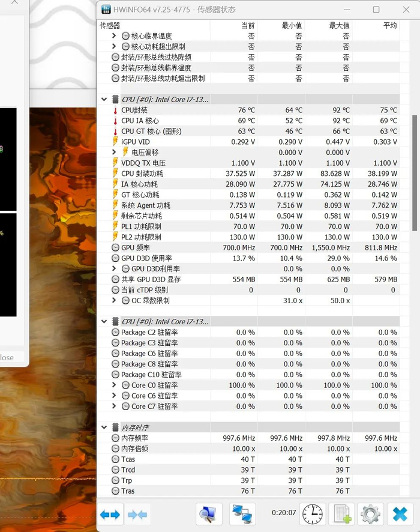
Task: Click circle icon beside 内存频率
Action: pyautogui.click(x=115, y=438)
